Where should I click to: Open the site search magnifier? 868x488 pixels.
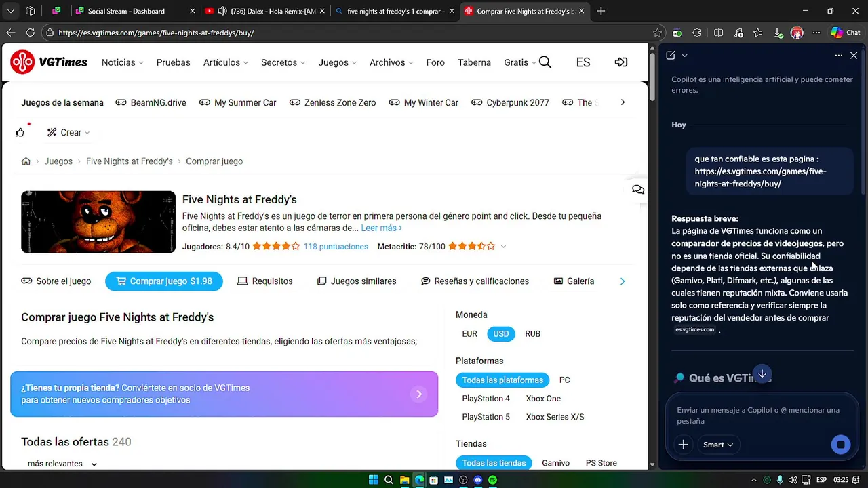545,62
